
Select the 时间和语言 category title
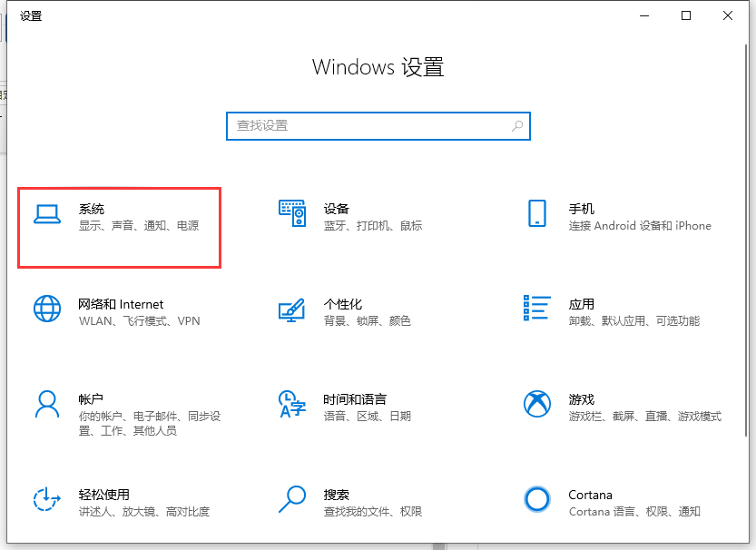click(355, 399)
